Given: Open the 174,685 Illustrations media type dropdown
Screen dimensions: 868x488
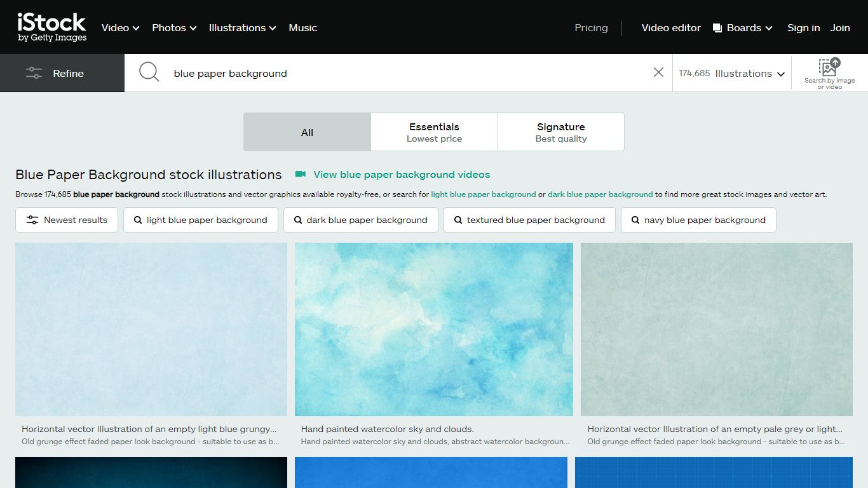Looking at the screenshot, I should pos(732,73).
